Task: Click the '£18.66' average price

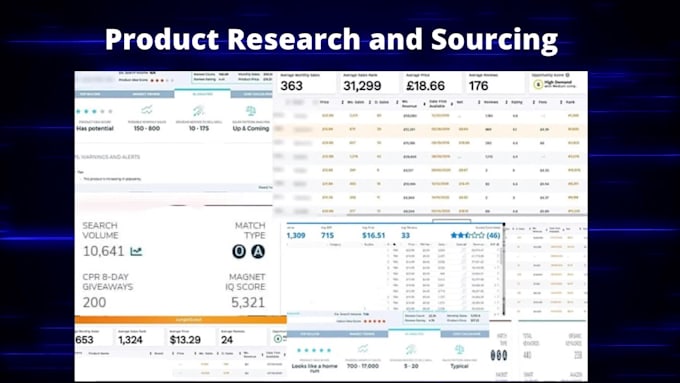Action: click(425, 86)
